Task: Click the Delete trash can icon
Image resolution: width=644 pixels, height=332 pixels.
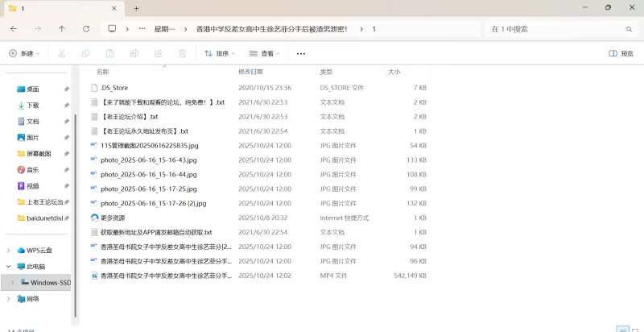Action: tap(182, 54)
